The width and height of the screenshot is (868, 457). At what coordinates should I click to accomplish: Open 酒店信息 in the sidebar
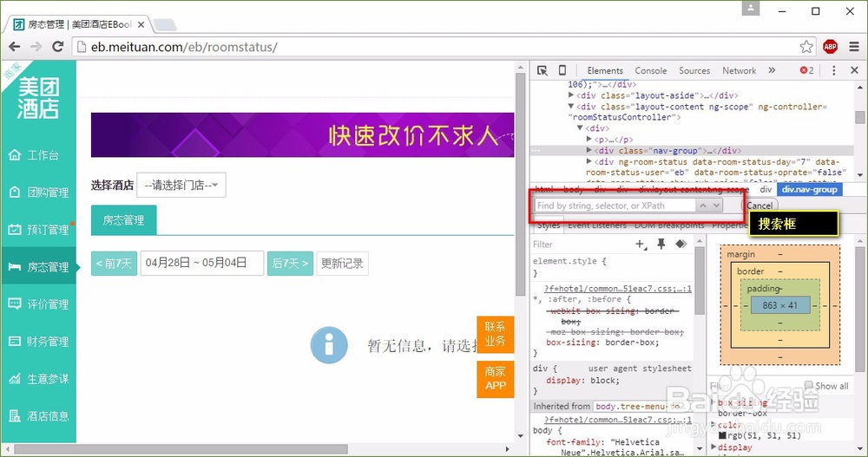click(x=39, y=416)
